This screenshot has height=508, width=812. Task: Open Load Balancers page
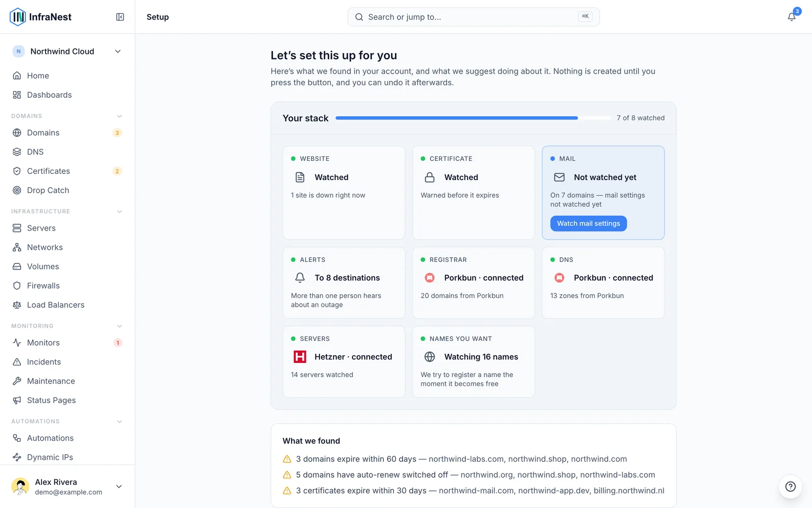coord(67,305)
